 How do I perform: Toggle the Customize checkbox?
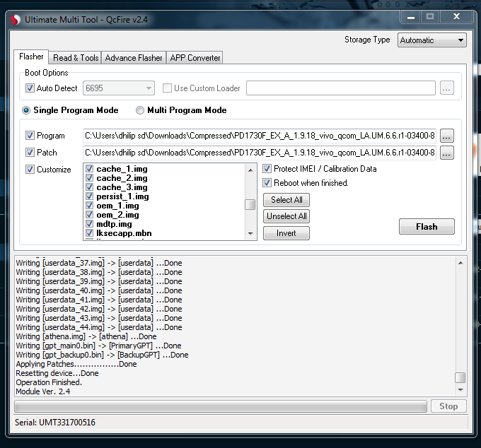pos(30,169)
